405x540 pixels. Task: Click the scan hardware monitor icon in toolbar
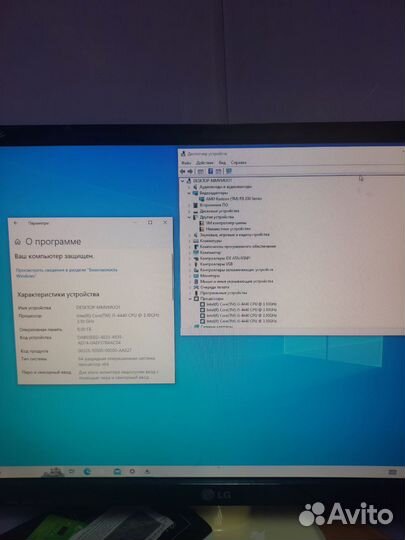(229, 171)
